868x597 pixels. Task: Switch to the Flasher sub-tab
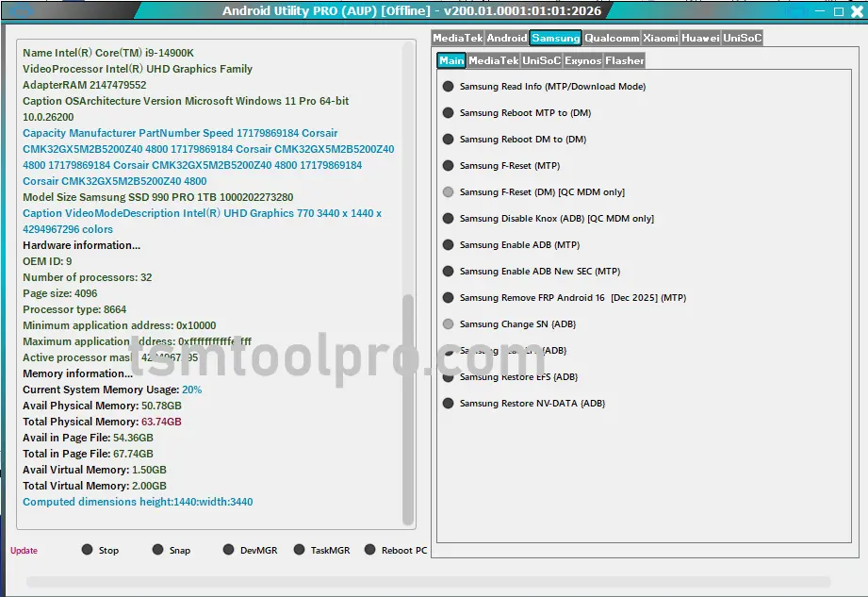click(x=625, y=61)
